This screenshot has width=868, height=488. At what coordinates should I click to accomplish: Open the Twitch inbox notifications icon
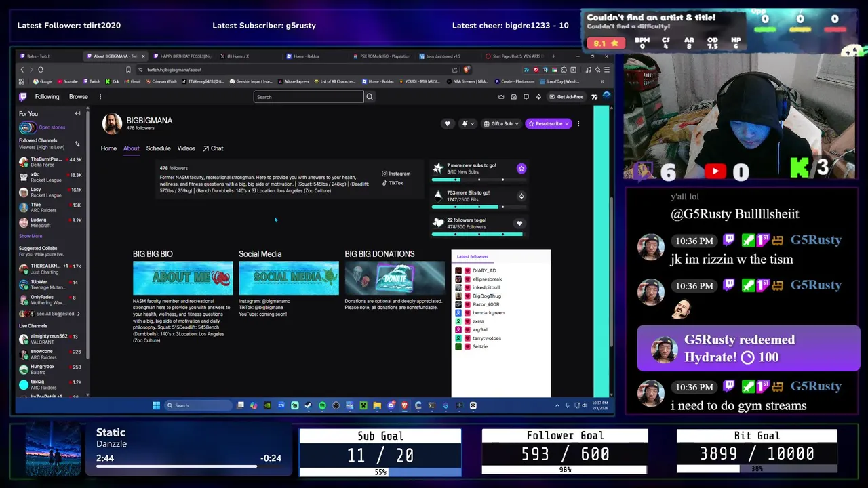coord(513,97)
